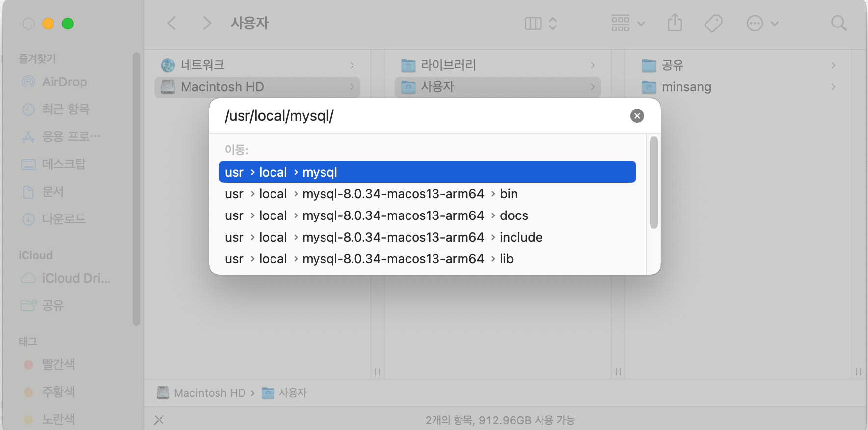
Task: Choose the mysql-8.0.34 include suggestion
Action: coord(428,237)
